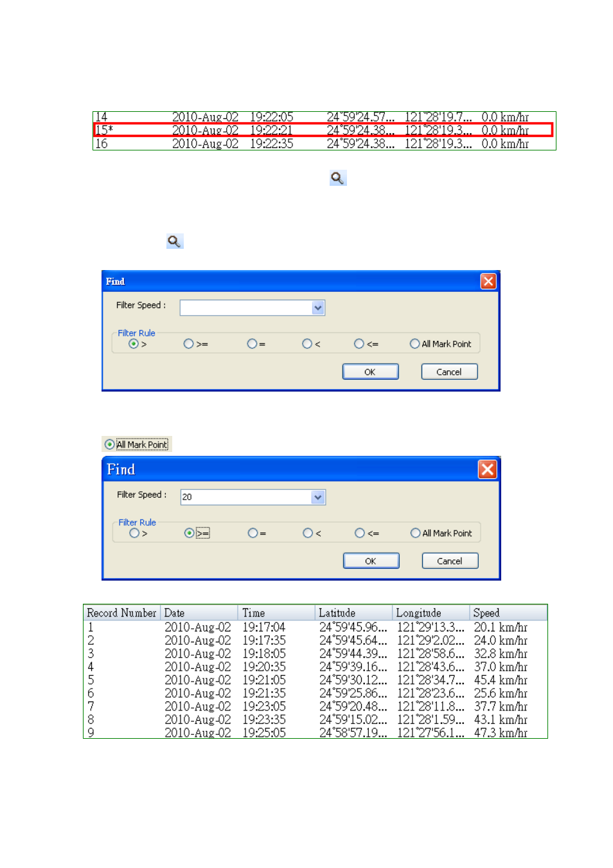Screen dimensions: 613x868
Task: Select result row with speed 47.3 km/hr
Action: (315, 732)
